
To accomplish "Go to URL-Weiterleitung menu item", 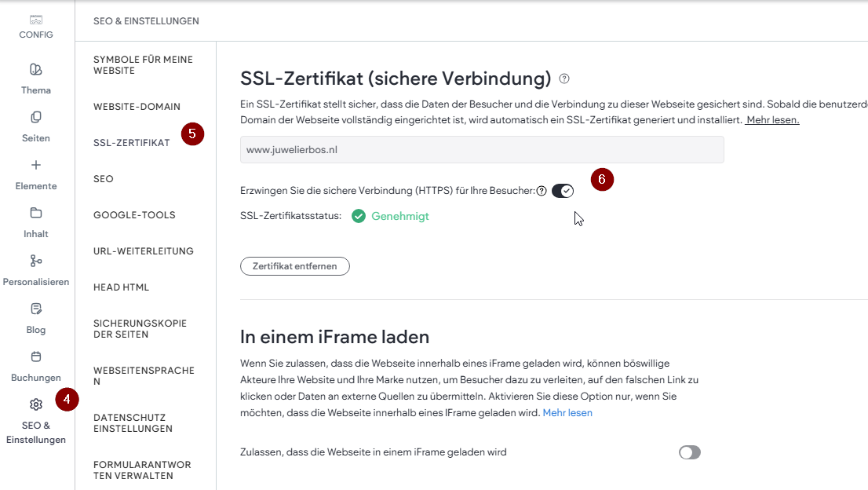I will click(x=143, y=251).
